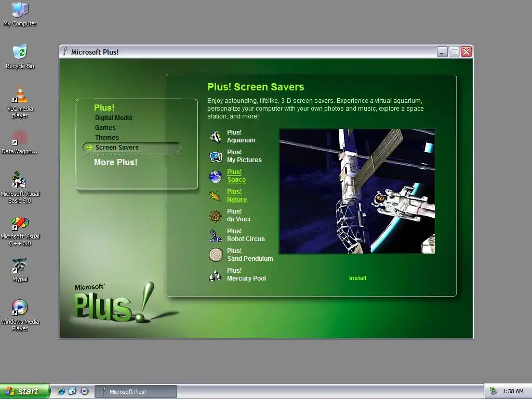Select the Screen Savers menu item
This screenshot has width=532, height=399.
[x=132, y=147]
